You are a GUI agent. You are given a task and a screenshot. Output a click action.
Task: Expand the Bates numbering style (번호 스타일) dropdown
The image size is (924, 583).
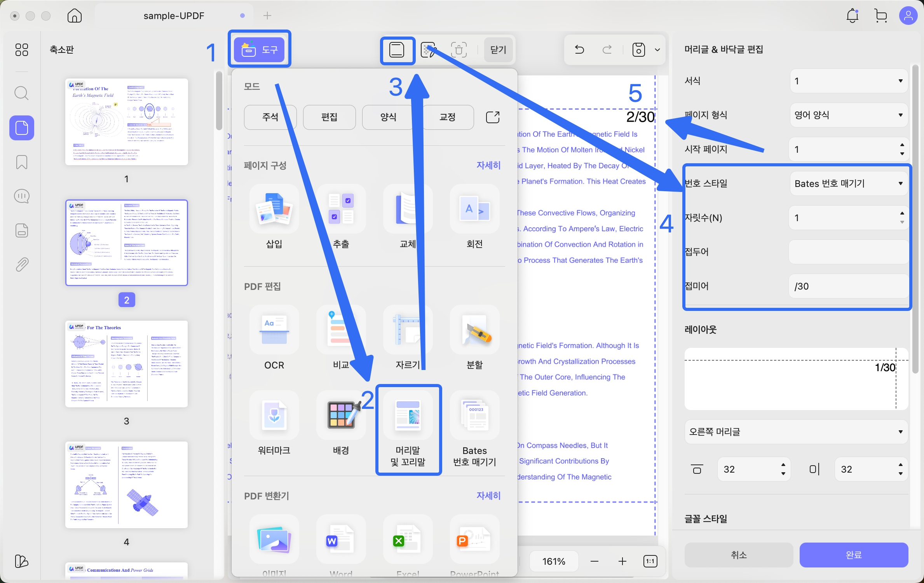click(x=848, y=183)
